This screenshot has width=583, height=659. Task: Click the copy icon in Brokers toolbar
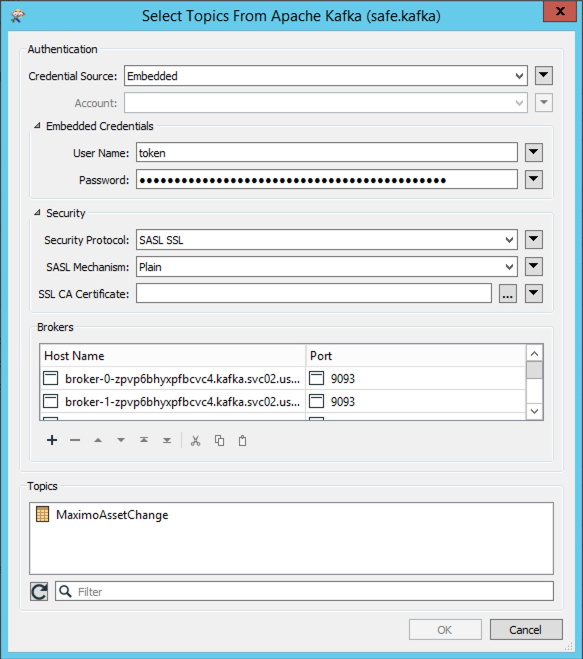(x=219, y=440)
